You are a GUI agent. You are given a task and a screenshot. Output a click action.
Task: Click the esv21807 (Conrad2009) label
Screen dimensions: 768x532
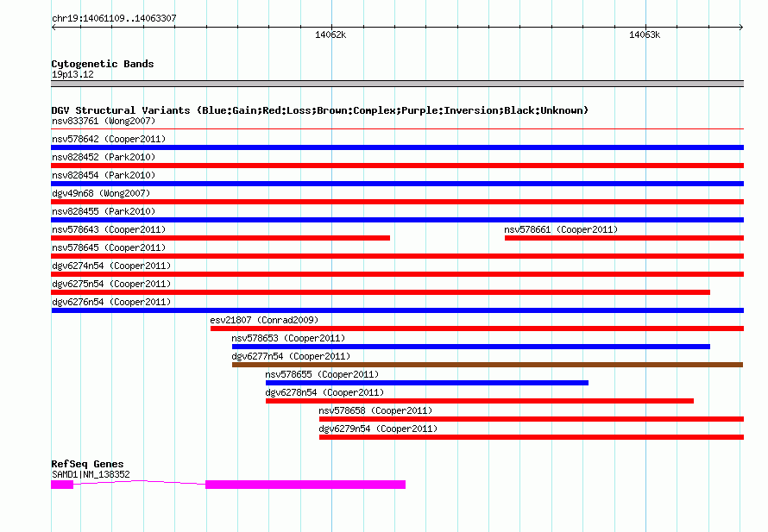[264, 320]
